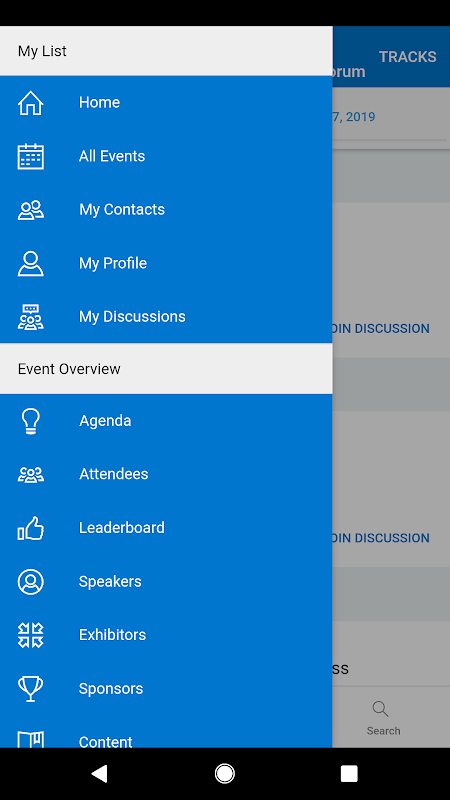Open Search in the bottom bar
Viewport: 450px width, 800px height.
(383, 718)
